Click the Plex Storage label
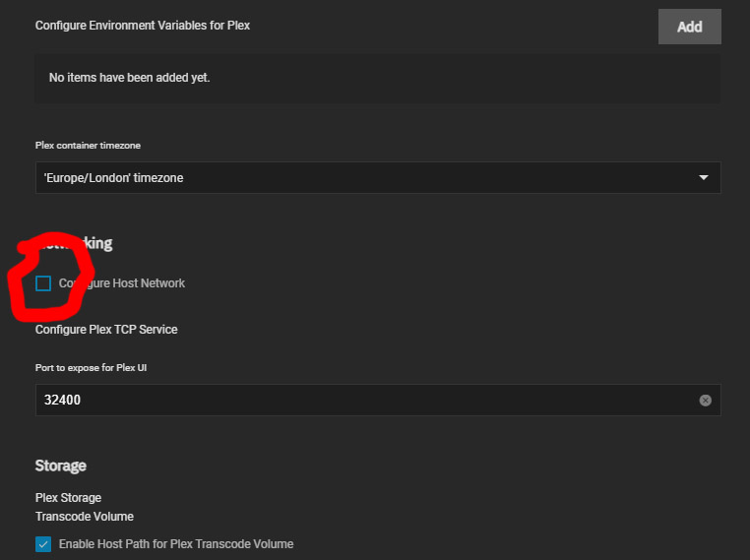 tap(68, 498)
